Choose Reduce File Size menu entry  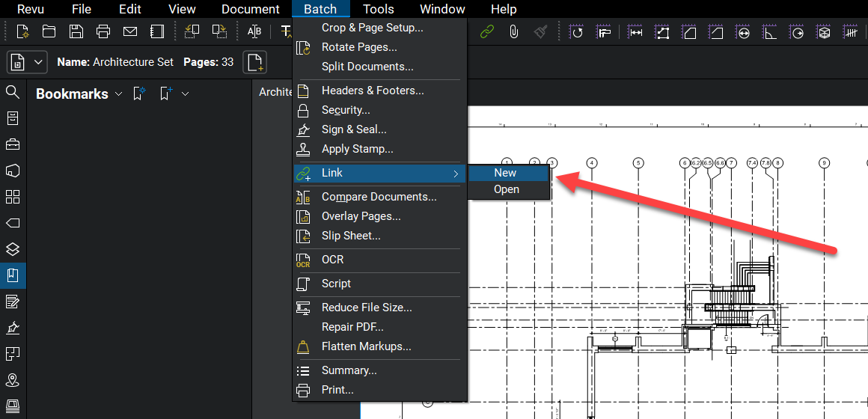coord(380,308)
